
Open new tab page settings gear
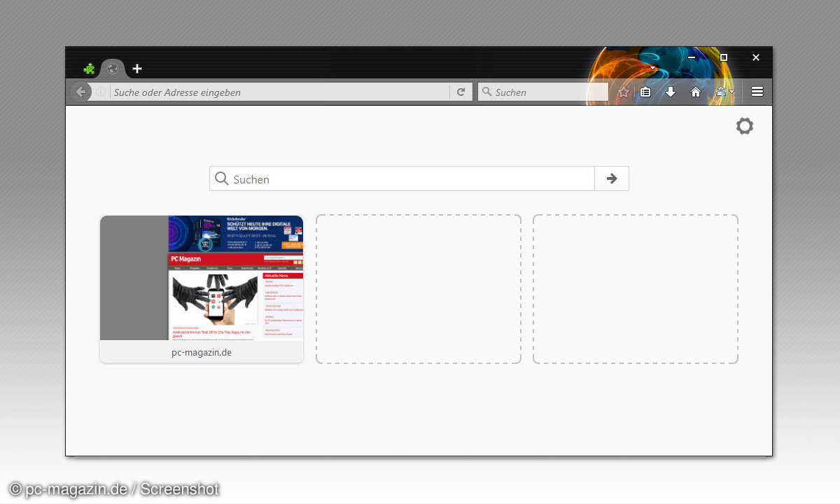745,126
